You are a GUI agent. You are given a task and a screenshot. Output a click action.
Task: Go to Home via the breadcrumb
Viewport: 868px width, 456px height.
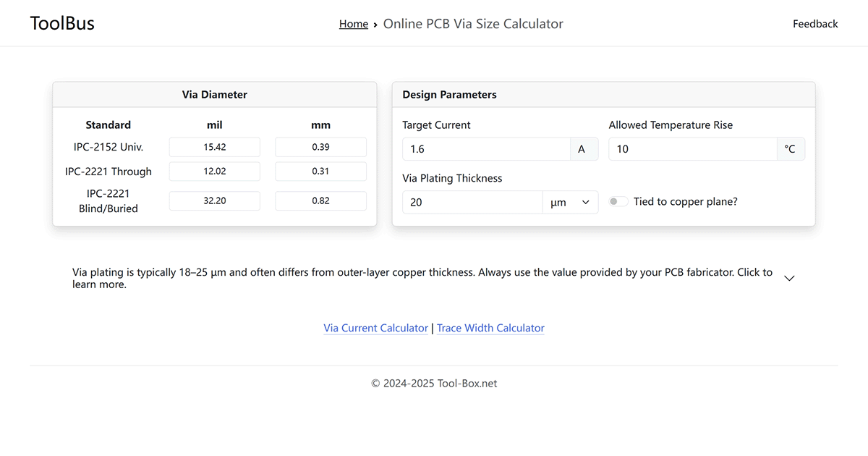click(354, 23)
